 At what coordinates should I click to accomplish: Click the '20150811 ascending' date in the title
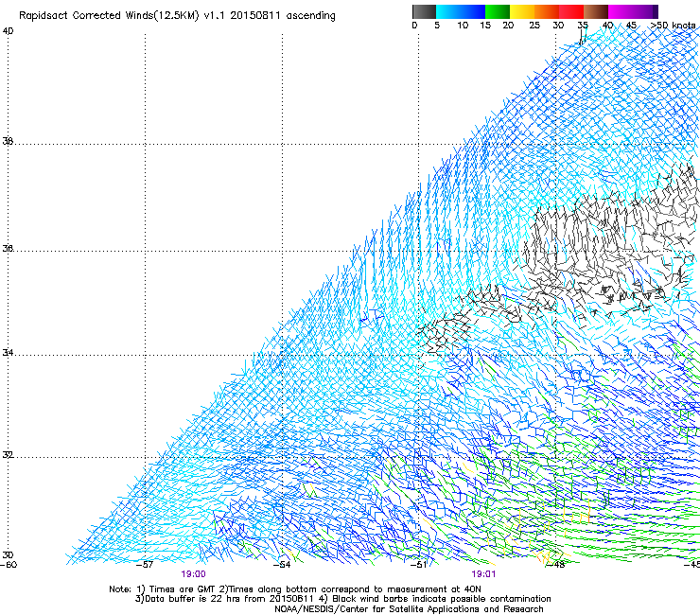coord(283,16)
